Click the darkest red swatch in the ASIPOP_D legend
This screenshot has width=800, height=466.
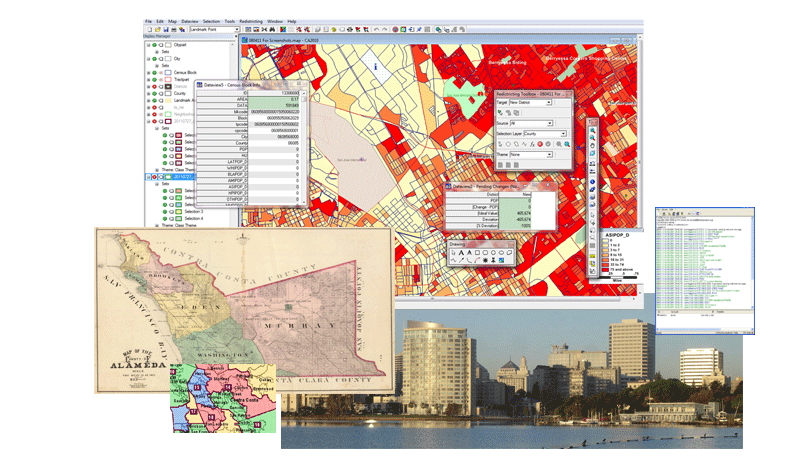point(605,269)
